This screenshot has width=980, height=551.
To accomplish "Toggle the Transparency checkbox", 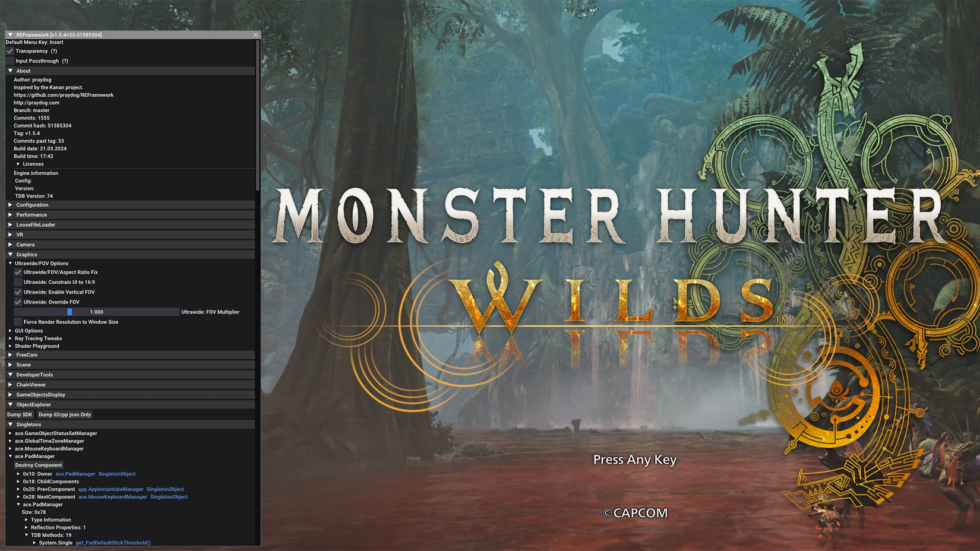I will click(10, 51).
